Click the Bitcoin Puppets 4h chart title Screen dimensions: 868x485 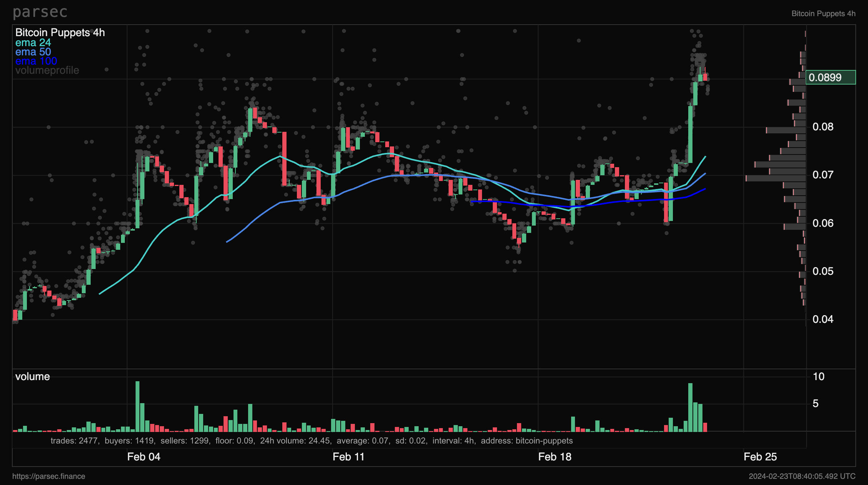60,33
